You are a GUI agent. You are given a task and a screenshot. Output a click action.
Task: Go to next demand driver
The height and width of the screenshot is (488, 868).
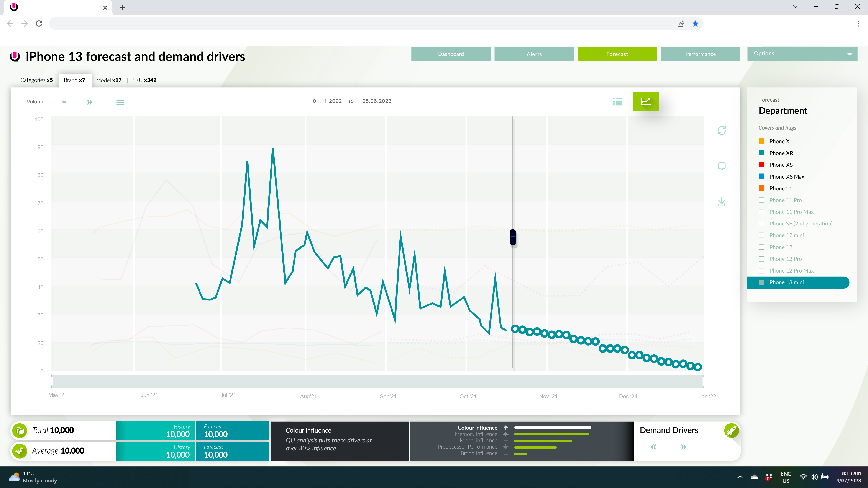(x=683, y=447)
